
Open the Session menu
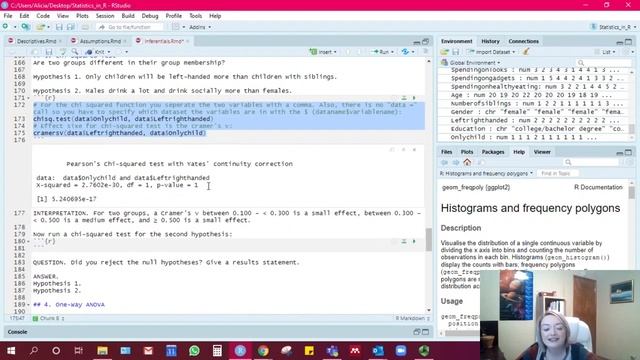[x=105, y=16]
